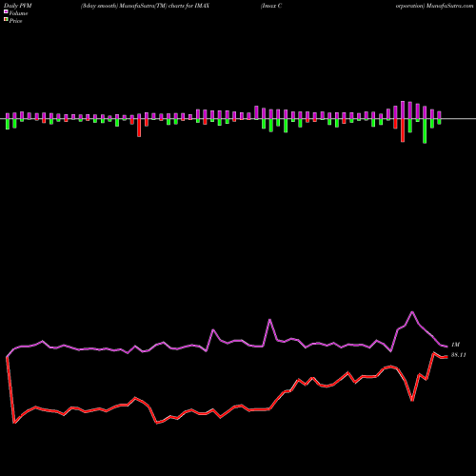
Task: Click the '38.11' price line end label
Action: 459,355
